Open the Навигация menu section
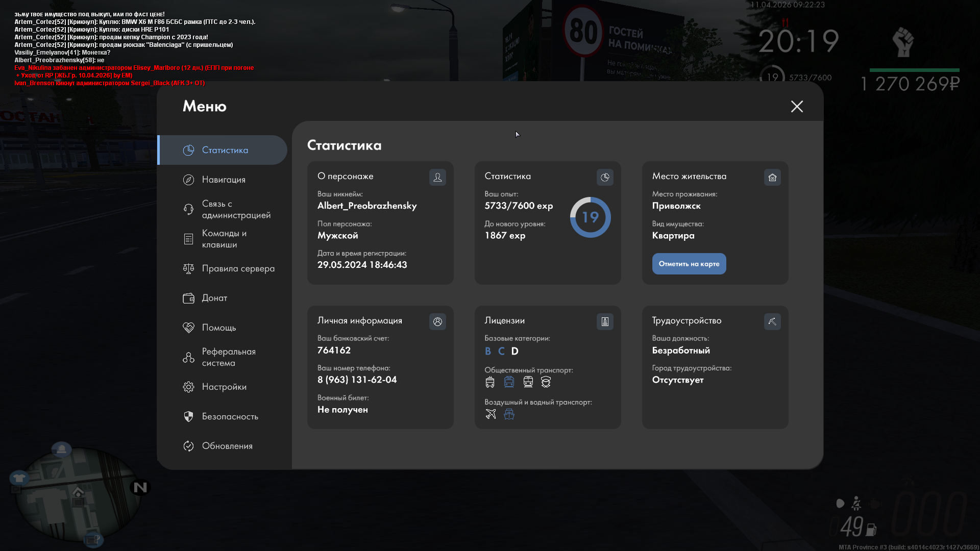980x551 pixels. tap(224, 180)
